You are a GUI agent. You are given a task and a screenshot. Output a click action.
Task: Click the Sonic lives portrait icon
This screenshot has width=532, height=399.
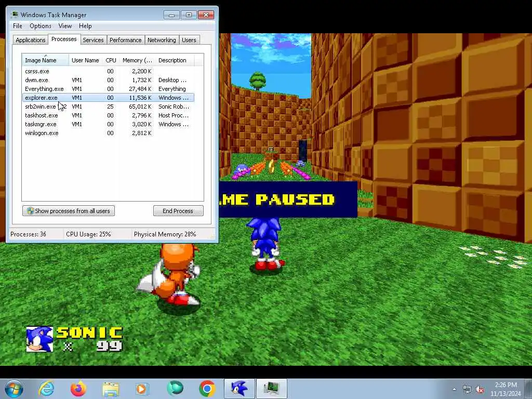click(39, 339)
